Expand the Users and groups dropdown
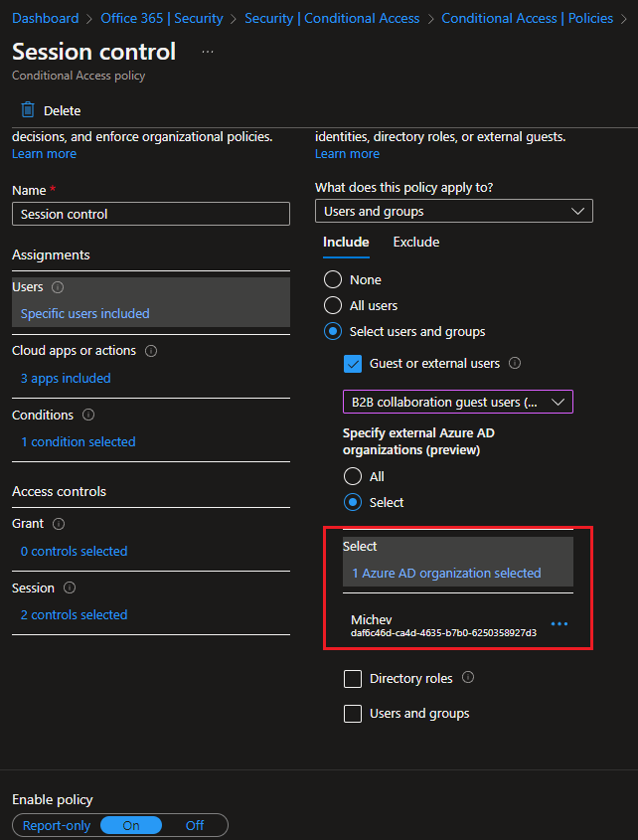The image size is (638, 840). tap(454, 211)
